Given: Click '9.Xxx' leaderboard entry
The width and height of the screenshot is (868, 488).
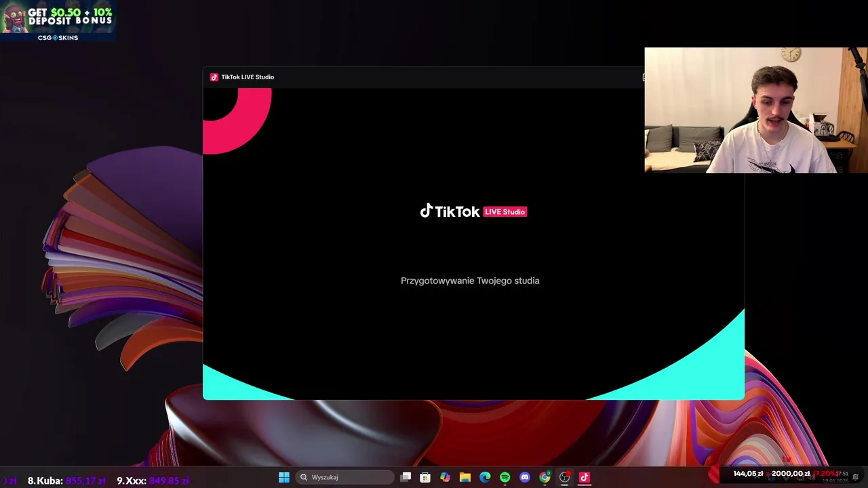Looking at the screenshot, I should coord(153,481).
